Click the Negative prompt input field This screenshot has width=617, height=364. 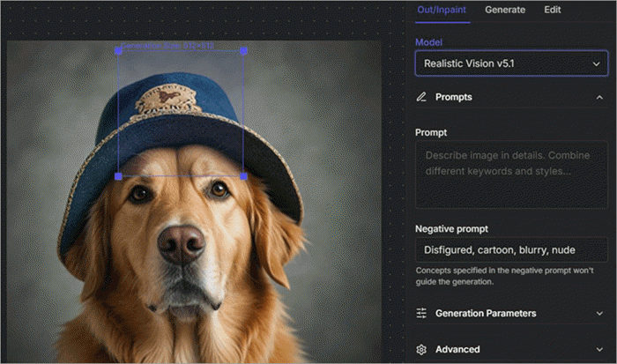pyautogui.click(x=510, y=249)
